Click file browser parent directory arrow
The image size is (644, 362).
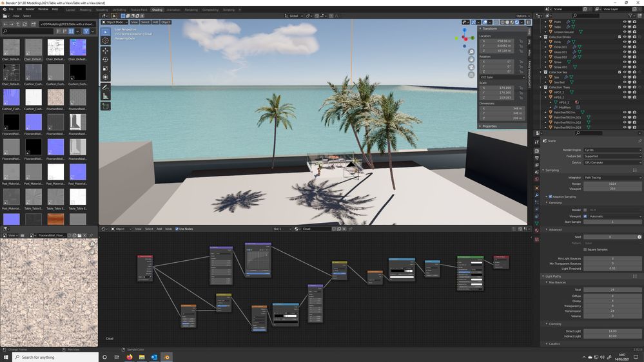point(19,24)
